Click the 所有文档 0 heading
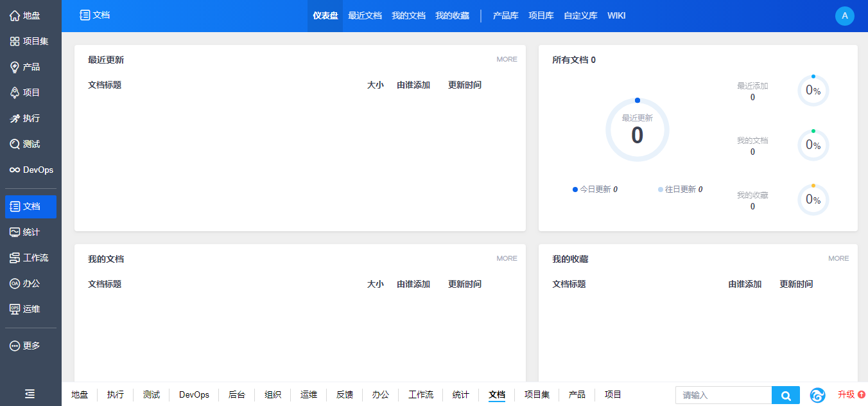 pyautogui.click(x=574, y=60)
